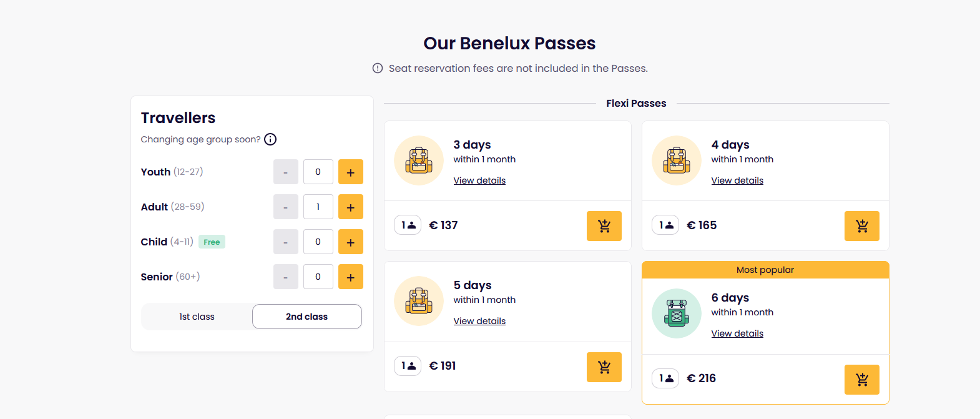Increase the Youth traveller count
The width and height of the screenshot is (980, 419).
point(350,172)
